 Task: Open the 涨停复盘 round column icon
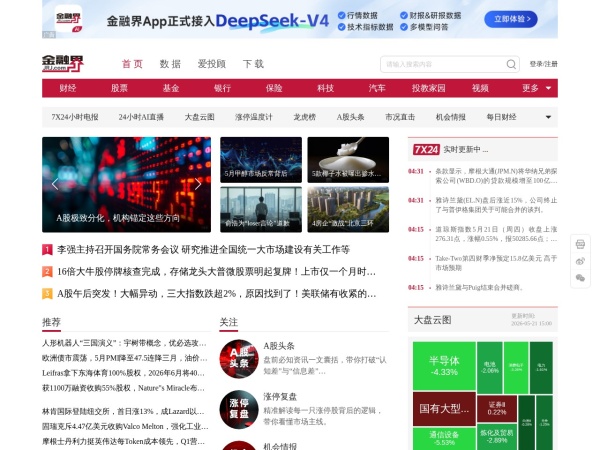(x=239, y=409)
